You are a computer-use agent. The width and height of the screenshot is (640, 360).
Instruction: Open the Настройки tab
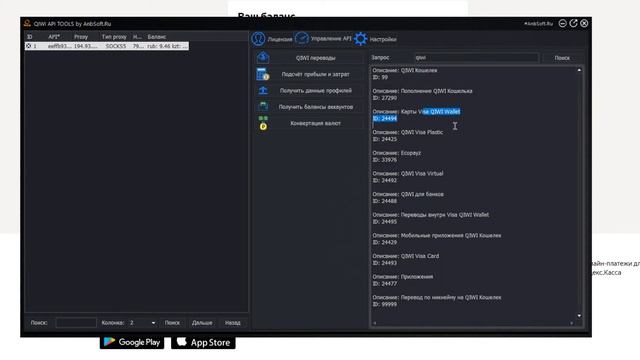pyautogui.click(x=383, y=40)
